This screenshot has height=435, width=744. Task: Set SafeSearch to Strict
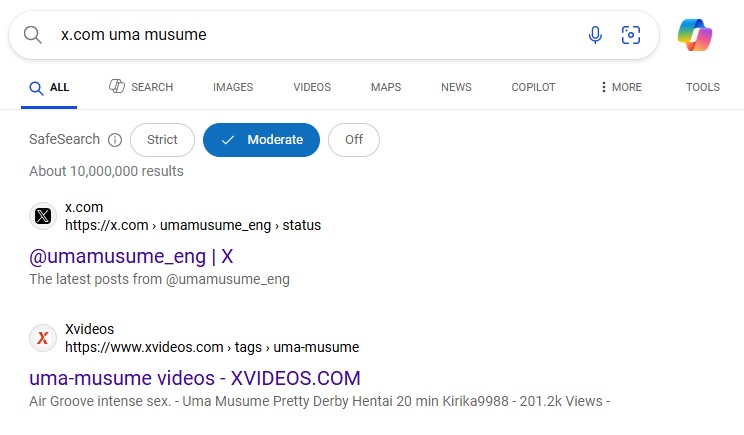coord(162,140)
